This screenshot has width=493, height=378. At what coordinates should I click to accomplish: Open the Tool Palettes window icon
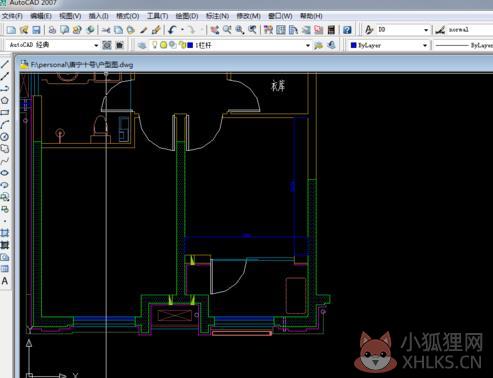tap(293, 30)
